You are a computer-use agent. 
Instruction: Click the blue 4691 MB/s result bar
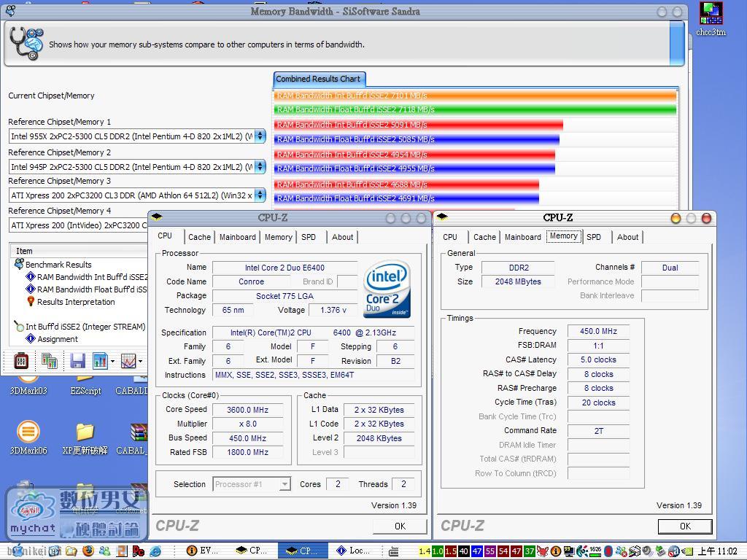406,198
